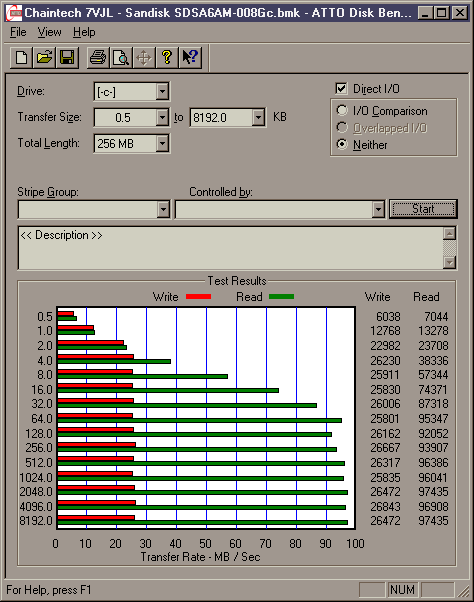Toggle the Direct I/O checkbox

tap(341, 89)
